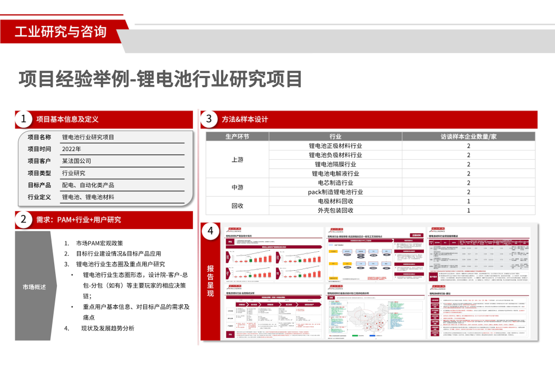The image size is (555, 392).
Task: Select the 行业 column header
Action: coord(335,136)
